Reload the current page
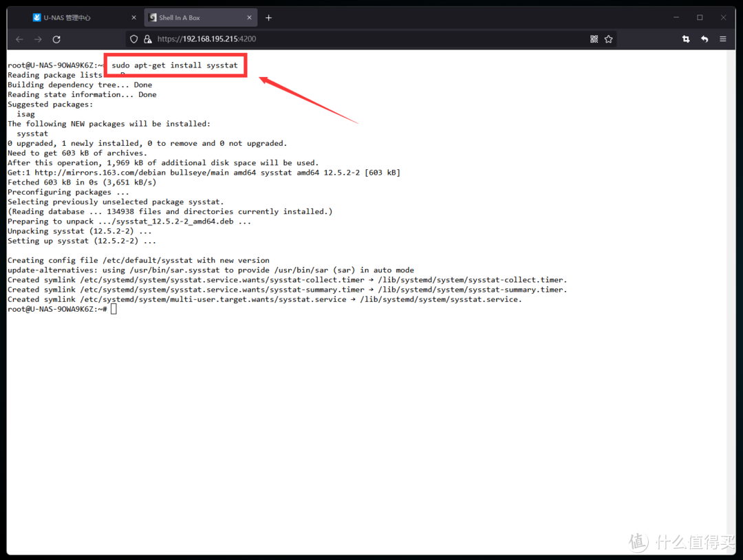Image resolution: width=743 pixels, height=560 pixels. pos(56,39)
